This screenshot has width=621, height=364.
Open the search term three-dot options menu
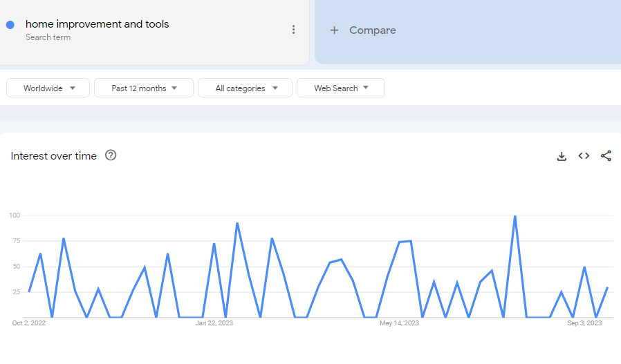pyautogui.click(x=294, y=30)
